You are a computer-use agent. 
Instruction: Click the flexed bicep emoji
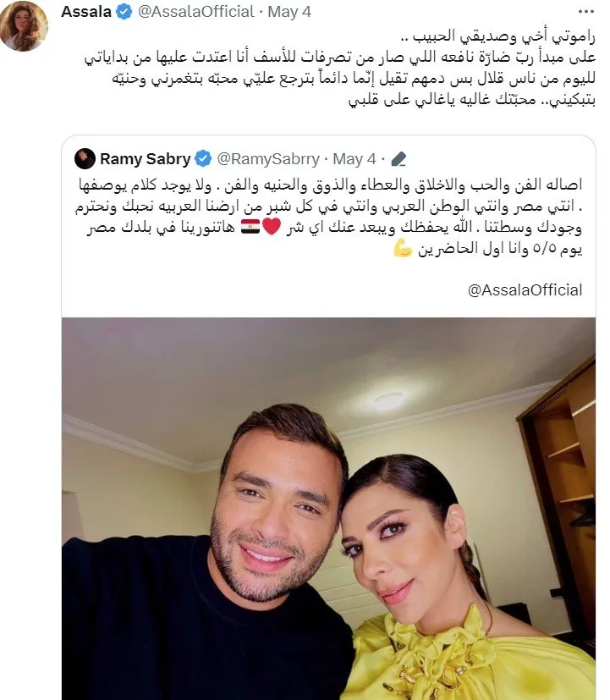403,249
